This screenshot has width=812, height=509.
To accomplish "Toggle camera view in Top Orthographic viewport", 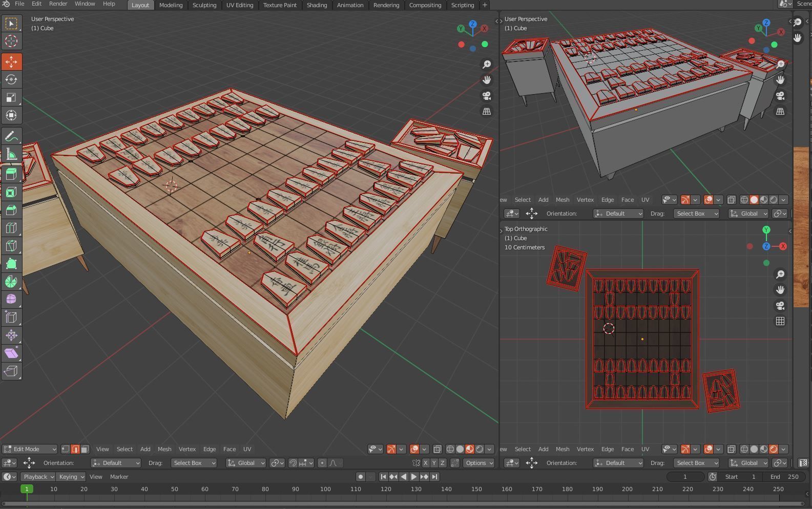I will pyautogui.click(x=780, y=306).
